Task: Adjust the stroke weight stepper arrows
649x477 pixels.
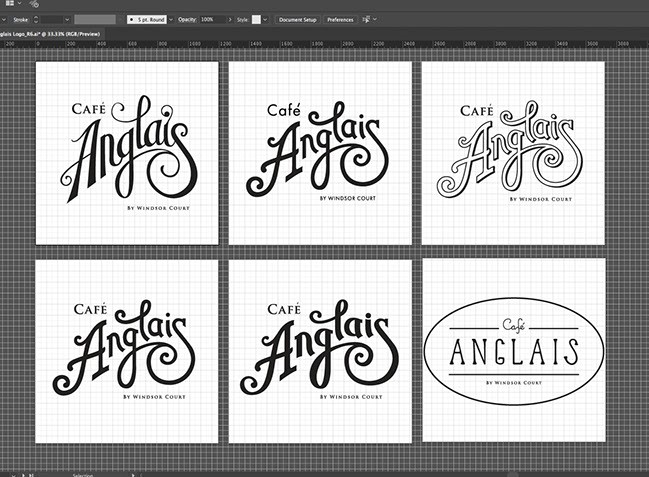Action: [36, 19]
